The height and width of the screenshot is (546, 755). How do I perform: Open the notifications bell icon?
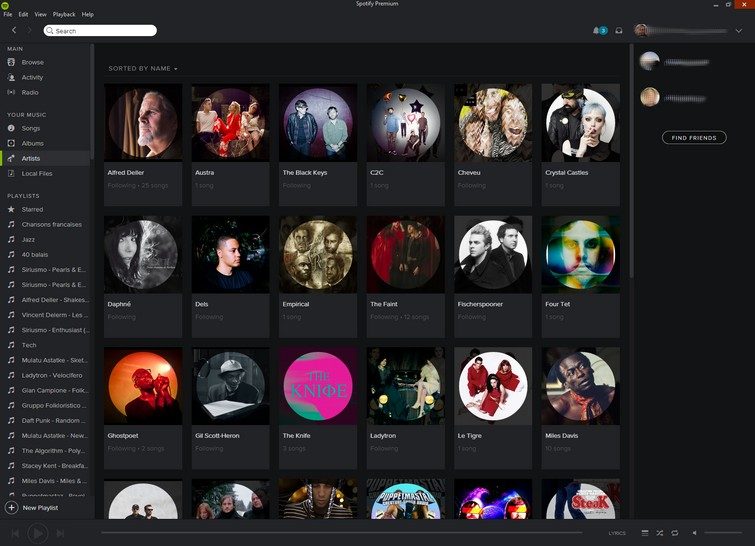tap(596, 30)
